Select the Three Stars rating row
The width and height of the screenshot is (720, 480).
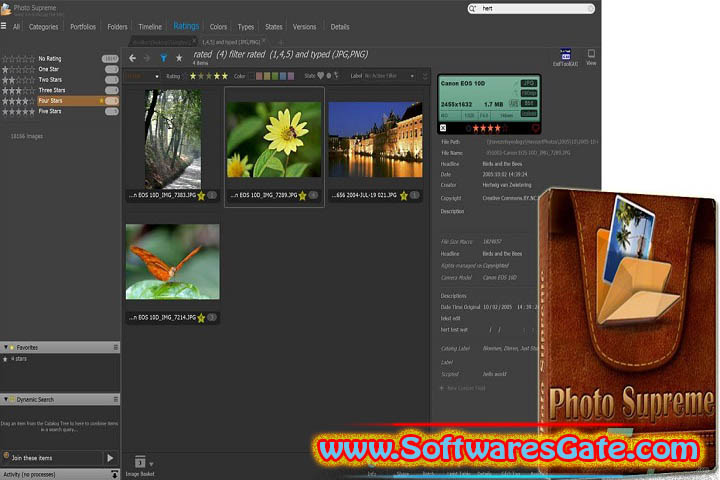click(60, 90)
